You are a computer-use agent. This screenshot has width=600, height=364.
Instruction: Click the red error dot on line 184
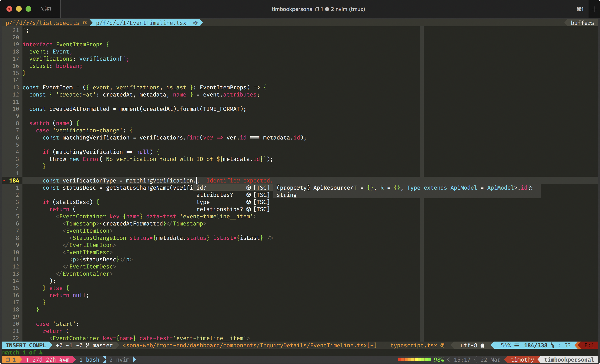coord(4,181)
